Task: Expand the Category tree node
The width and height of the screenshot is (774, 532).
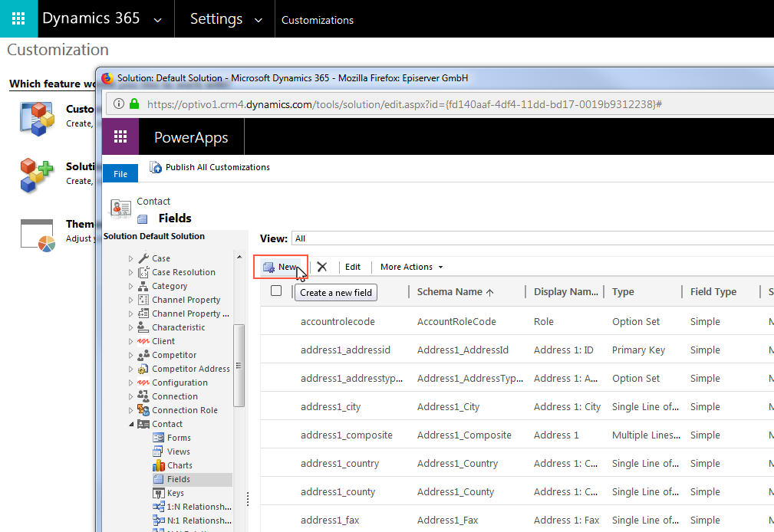Action: pyautogui.click(x=131, y=286)
